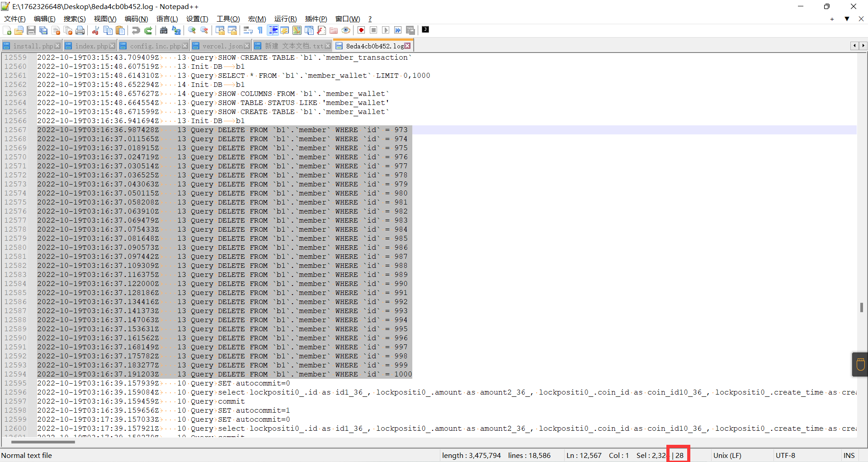Viewport: 868px width, 462px height.
Task: Click the Print toolbar icon
Action: tap(80, 30)
